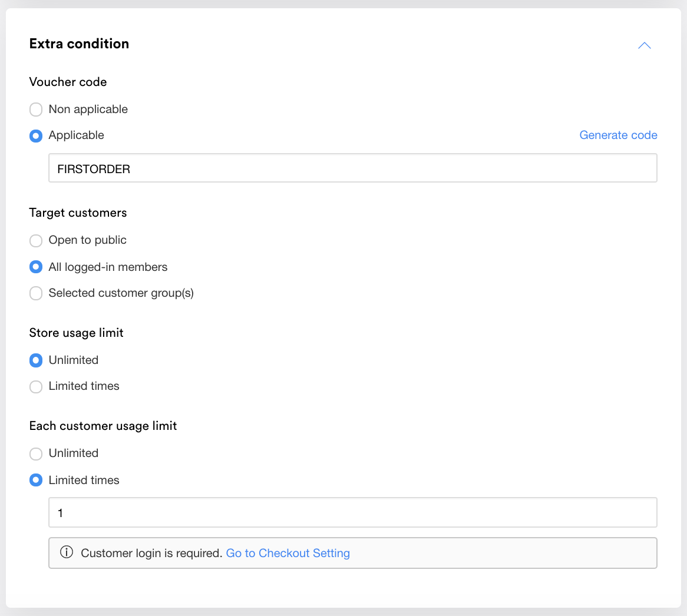Set each customer usage limit to Unlimited
The width and height of the screenshot is (687, 616).
click(x=36, y=453)
